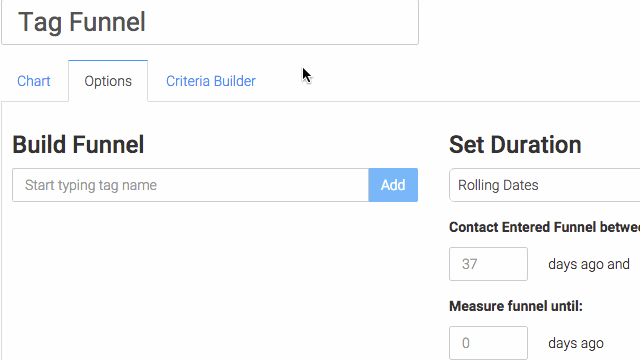Click the Add tag button
Image resolution: width=640 pixels, height=360 pixels.
click(393, 185)
